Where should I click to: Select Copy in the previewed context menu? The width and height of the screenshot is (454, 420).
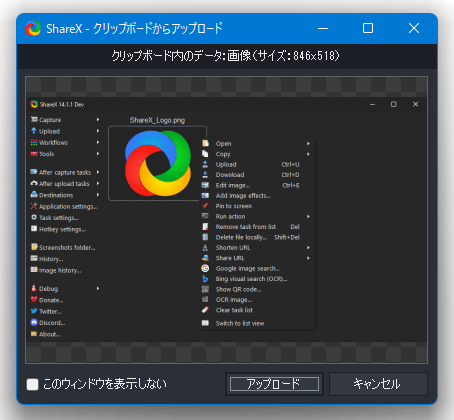click(x=257, y=154)
